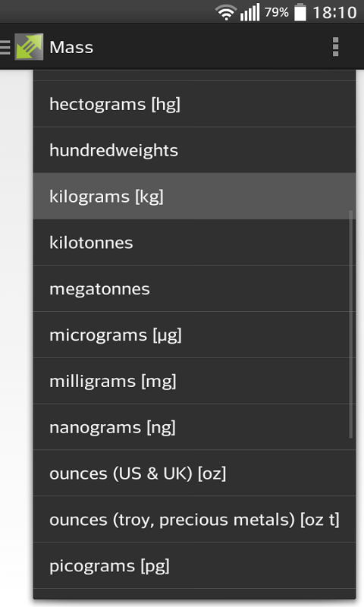Pick ounces (US & UK) [oz]

pos(194,473)
